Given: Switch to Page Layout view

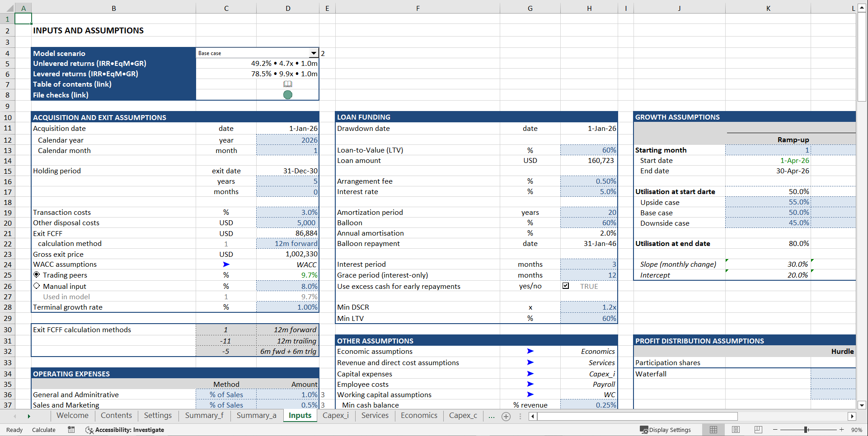Looking at the screenshot, I should (x=735, y=429).
